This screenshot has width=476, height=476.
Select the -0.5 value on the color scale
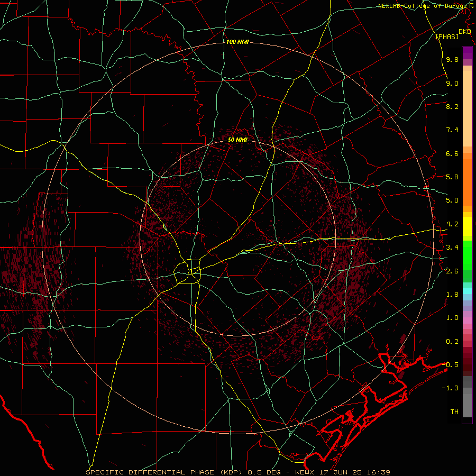(450, 364)
